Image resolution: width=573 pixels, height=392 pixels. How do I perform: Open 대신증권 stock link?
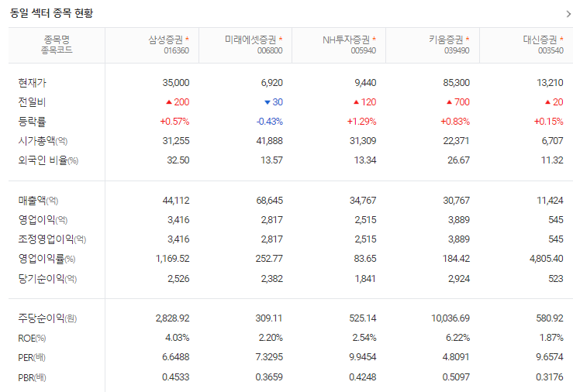540,40
